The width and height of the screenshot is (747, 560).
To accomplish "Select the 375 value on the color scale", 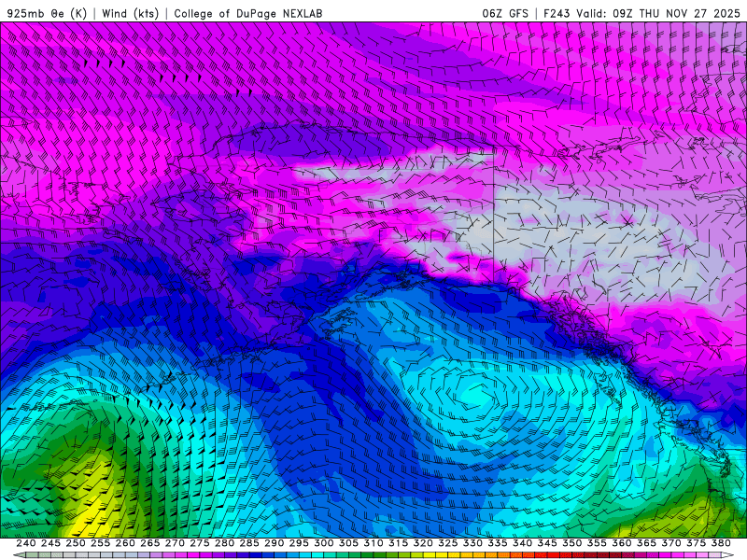I will 696,543.
